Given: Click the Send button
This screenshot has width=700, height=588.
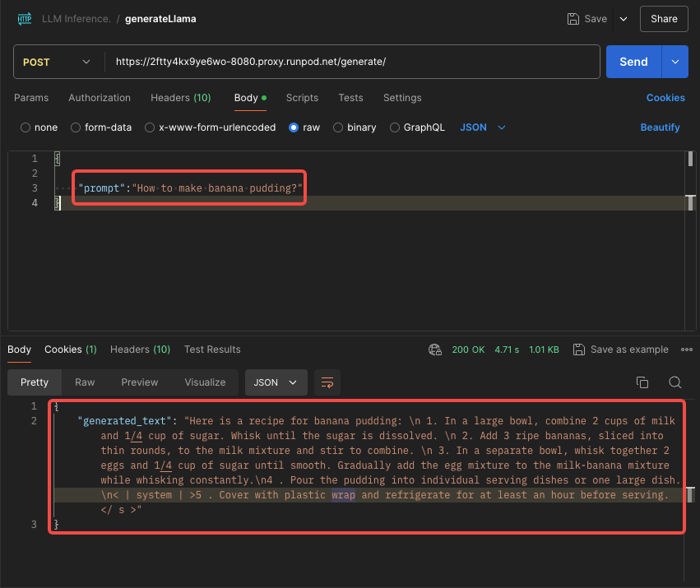Looking at the screenshot, I should [633, 62].
